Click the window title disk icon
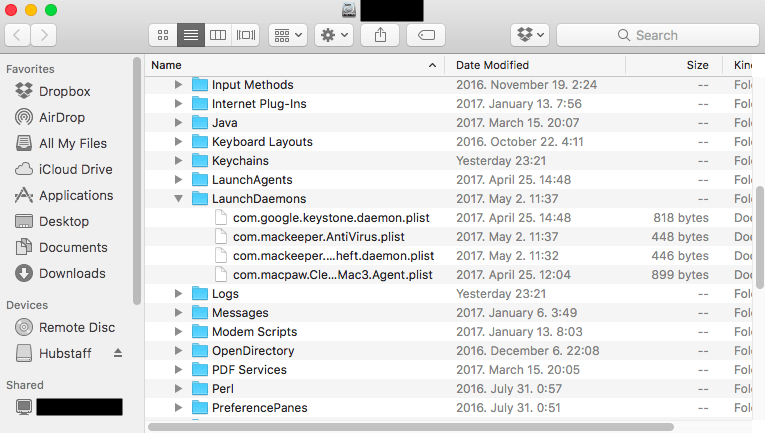 point(349,10)
